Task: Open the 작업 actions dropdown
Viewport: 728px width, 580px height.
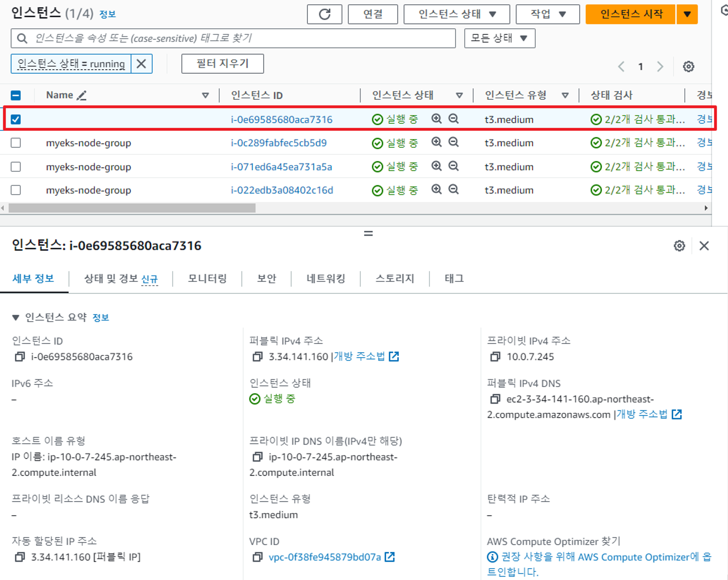Action: click(547, 14)
